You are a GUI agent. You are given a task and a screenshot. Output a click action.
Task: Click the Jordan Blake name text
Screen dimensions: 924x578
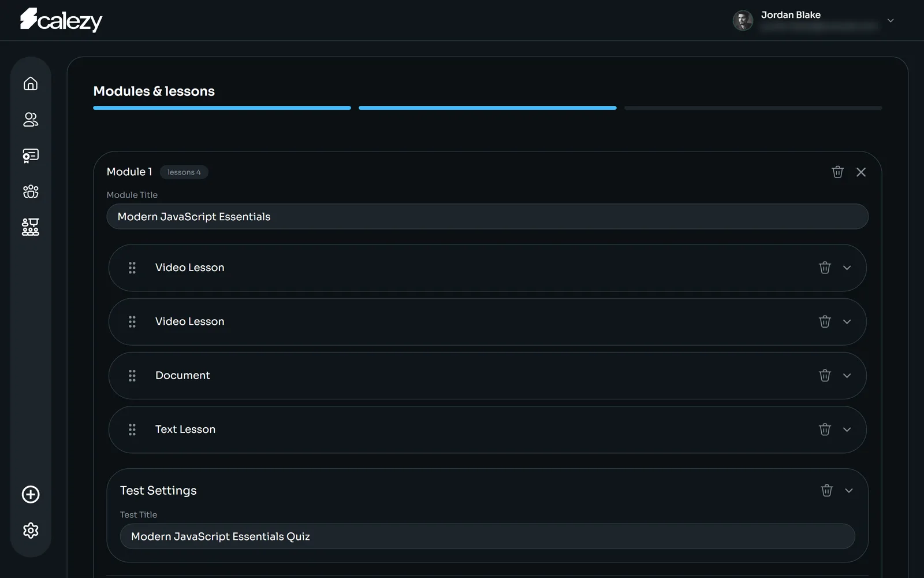tap(791, 14)
